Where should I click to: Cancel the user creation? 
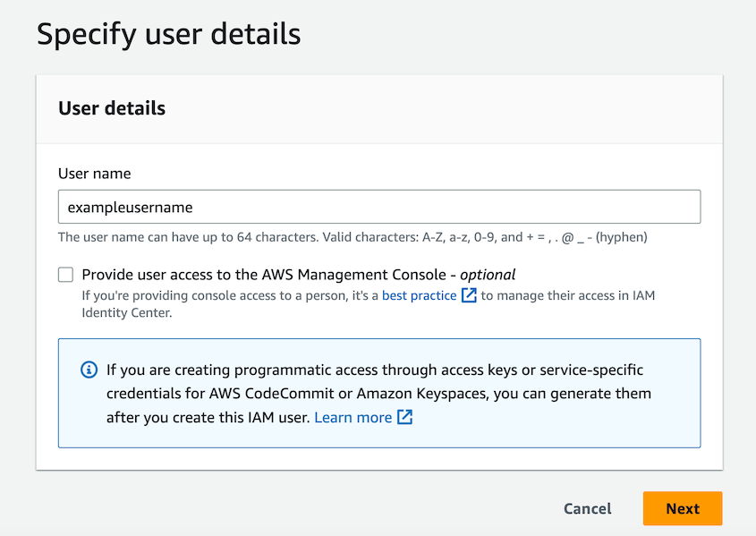pos(587,508)
